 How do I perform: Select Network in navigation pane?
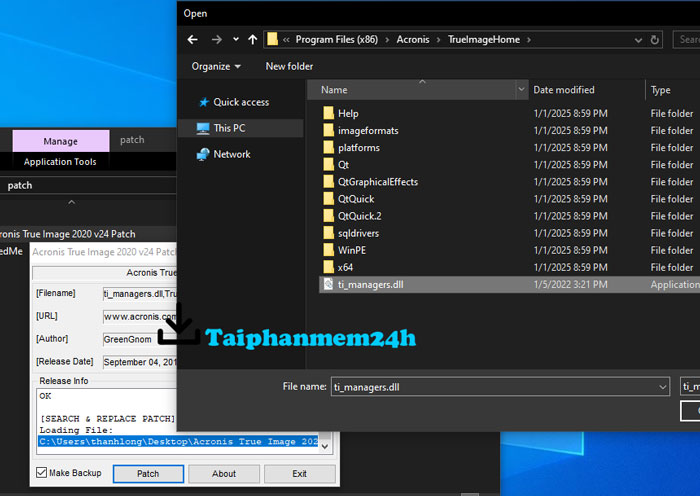(x=232, y=154)
